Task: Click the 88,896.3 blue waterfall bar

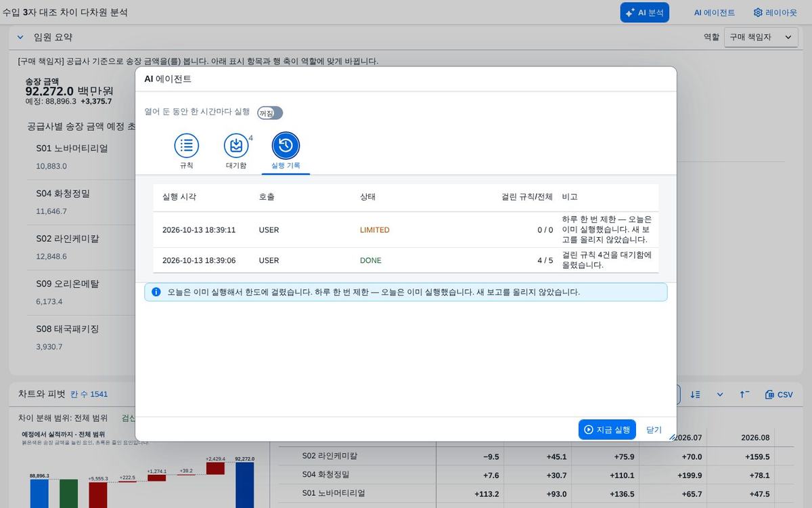Action: pos(39,494)
